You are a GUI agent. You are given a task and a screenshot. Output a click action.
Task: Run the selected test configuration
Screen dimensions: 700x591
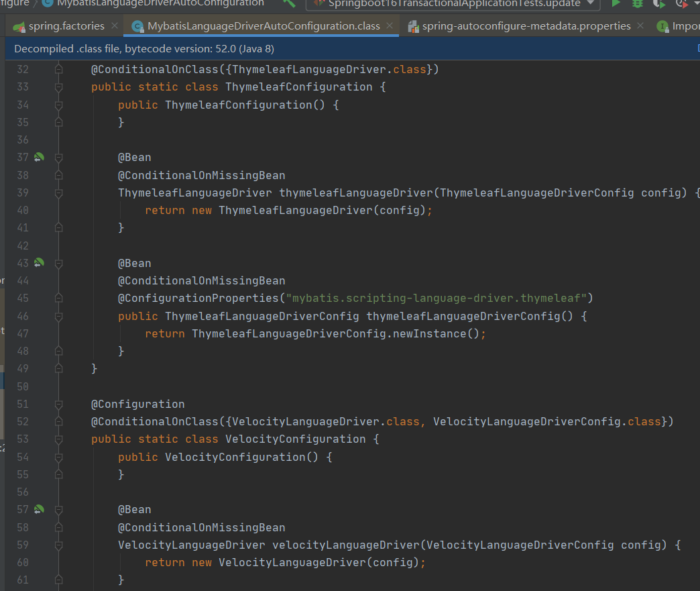tap(616, 3)
